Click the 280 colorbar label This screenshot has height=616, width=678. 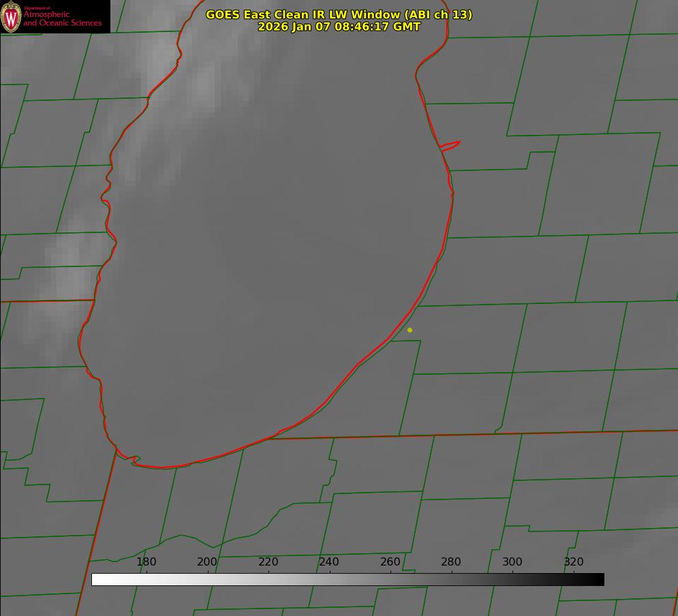click(451, 561)
